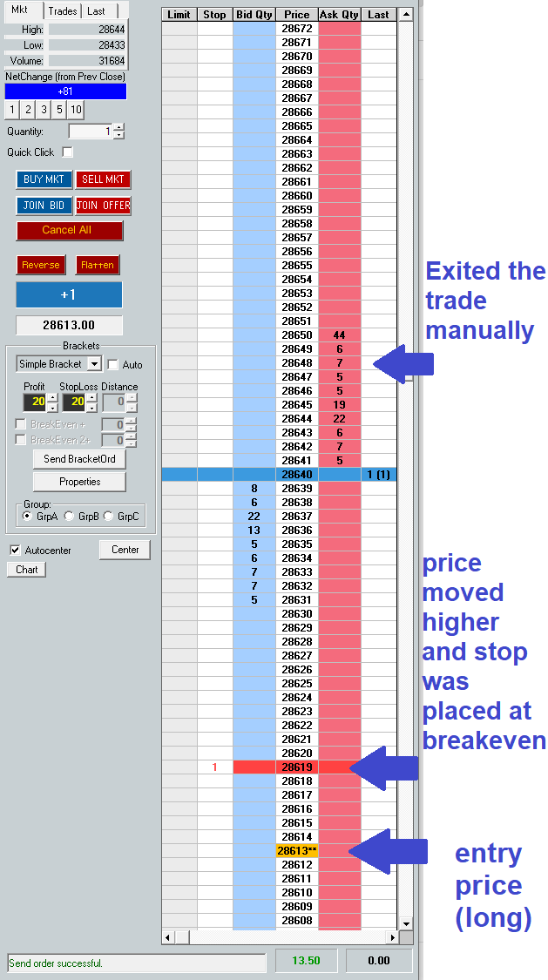Reverse the current position

[x=41, y=265]
